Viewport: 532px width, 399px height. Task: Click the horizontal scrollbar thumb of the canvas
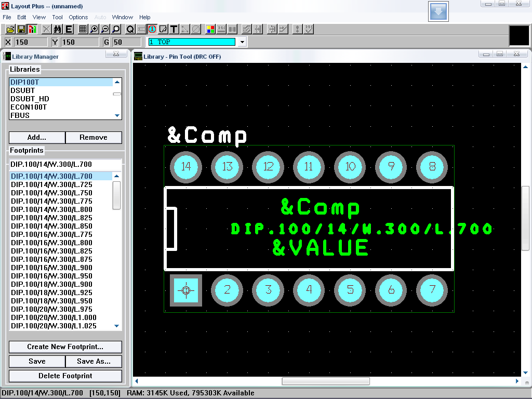pyautogui.click(x=326, y=381)
